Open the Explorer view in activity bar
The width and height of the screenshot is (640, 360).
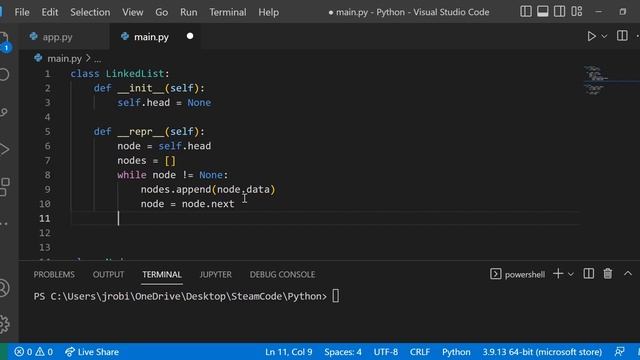pos(4,41)
